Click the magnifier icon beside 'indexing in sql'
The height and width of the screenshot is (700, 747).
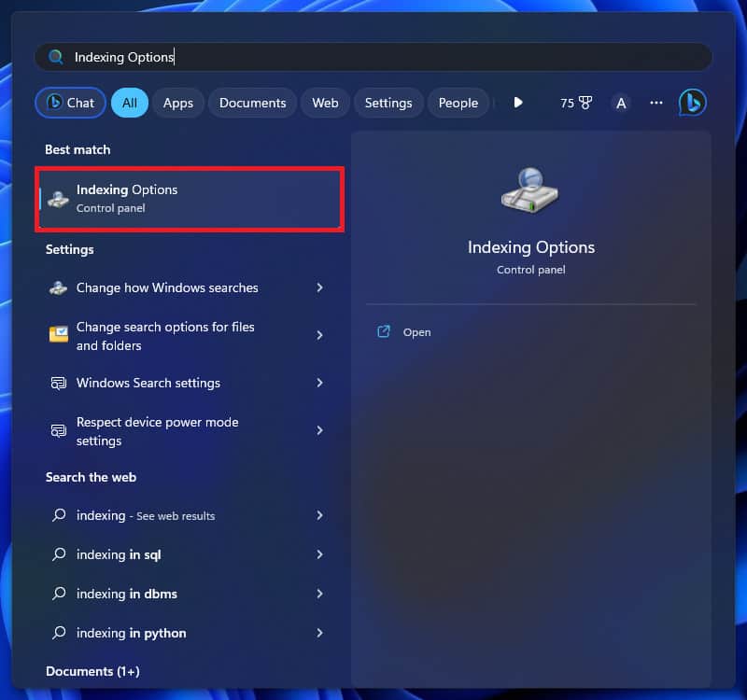[x=59, y=553]
